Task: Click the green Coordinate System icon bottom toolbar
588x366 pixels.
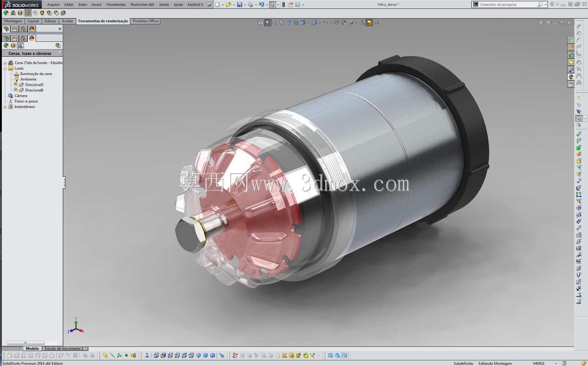Action: pyautogui.click(x=119, y=355)
